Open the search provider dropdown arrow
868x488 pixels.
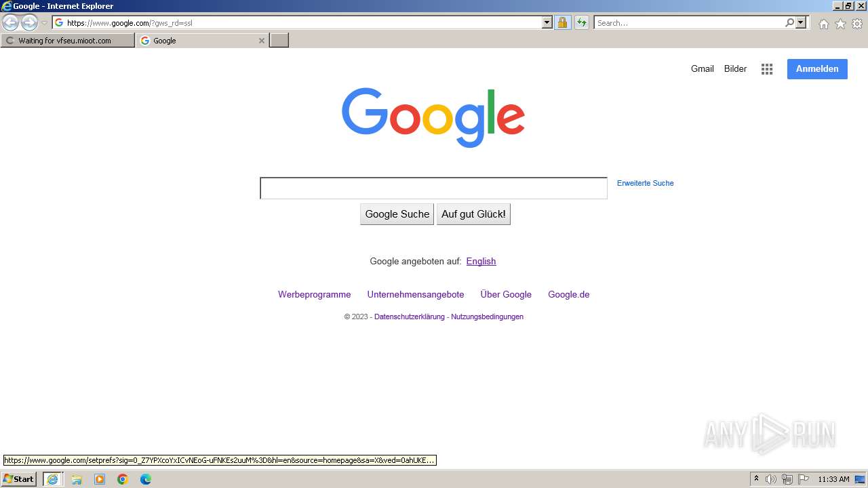(801, 22)
